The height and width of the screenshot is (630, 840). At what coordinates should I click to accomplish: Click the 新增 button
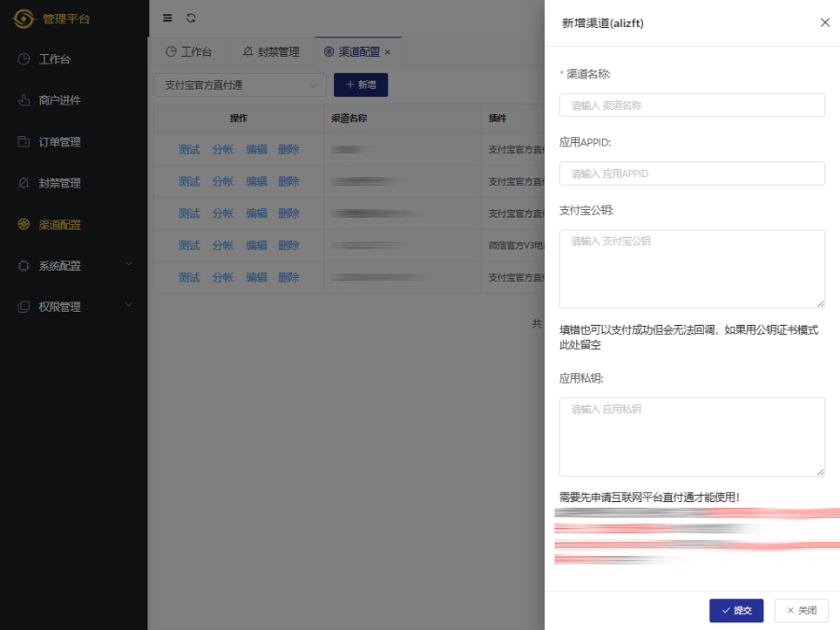pos(361,85)
